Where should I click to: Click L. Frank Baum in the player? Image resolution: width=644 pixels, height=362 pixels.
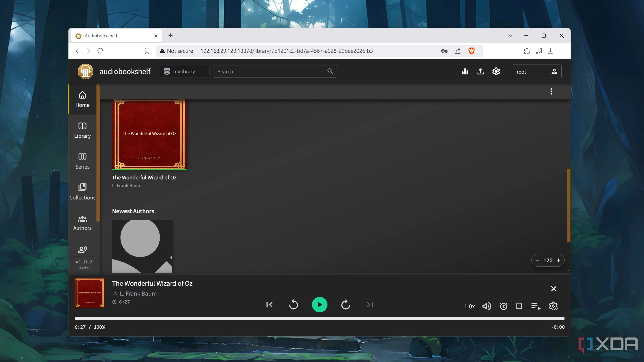138,294
